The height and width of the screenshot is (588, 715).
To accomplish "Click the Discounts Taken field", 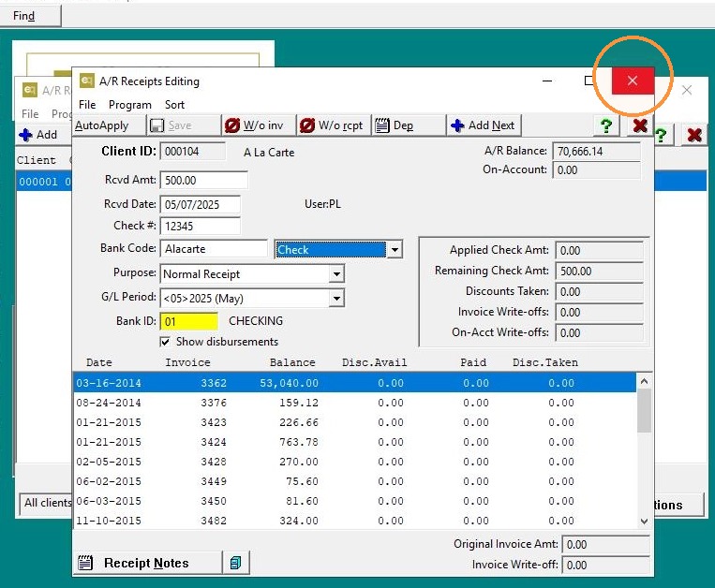I will [599, 291].
